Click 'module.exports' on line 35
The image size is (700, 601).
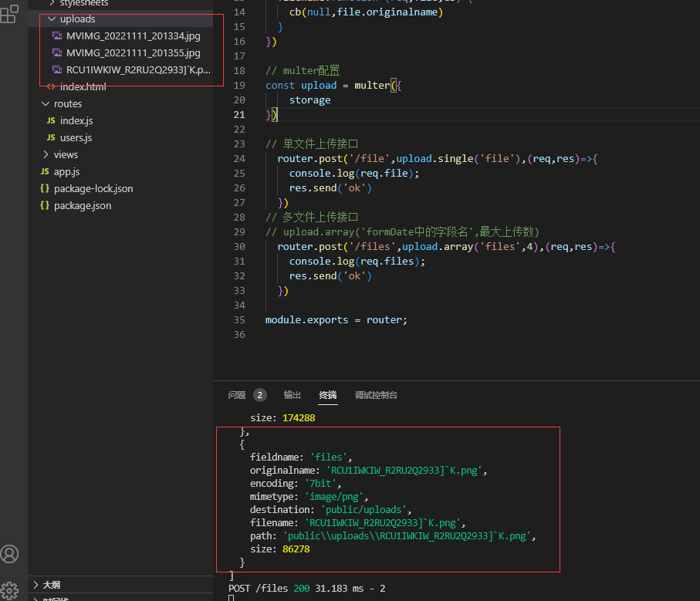coord(306,320)
